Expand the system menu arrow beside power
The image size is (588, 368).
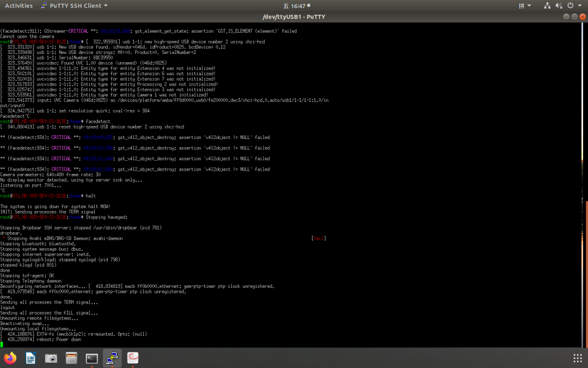click(580, 5)
